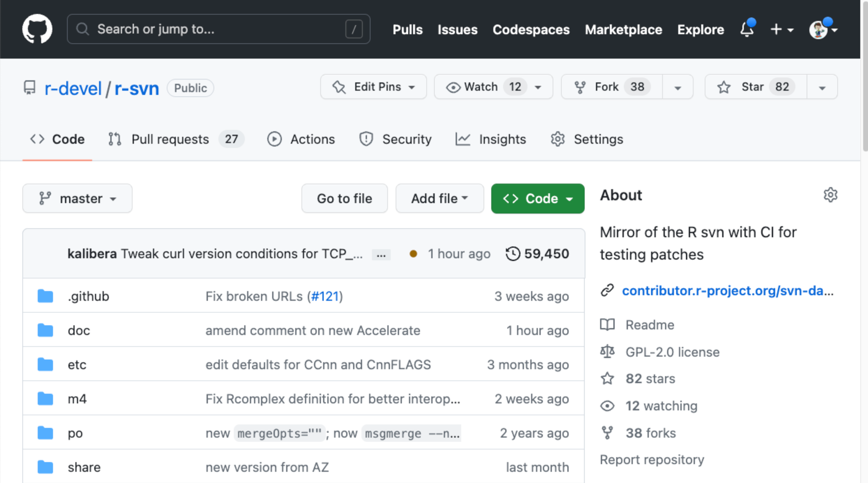Open the .github folder icon
This screenshot has width=868, height=483.
45,296
